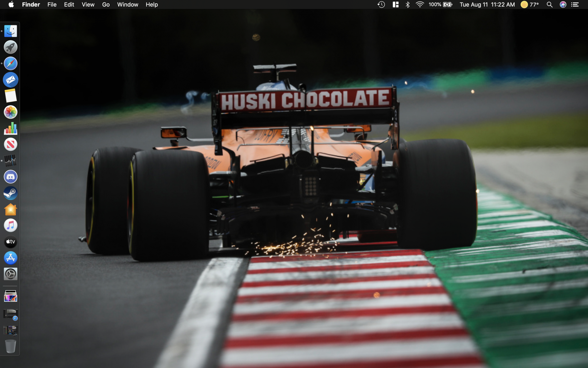588x368 pixels.
Task: Open Spotlight search magnifier icon
Action: coord(549,4)
